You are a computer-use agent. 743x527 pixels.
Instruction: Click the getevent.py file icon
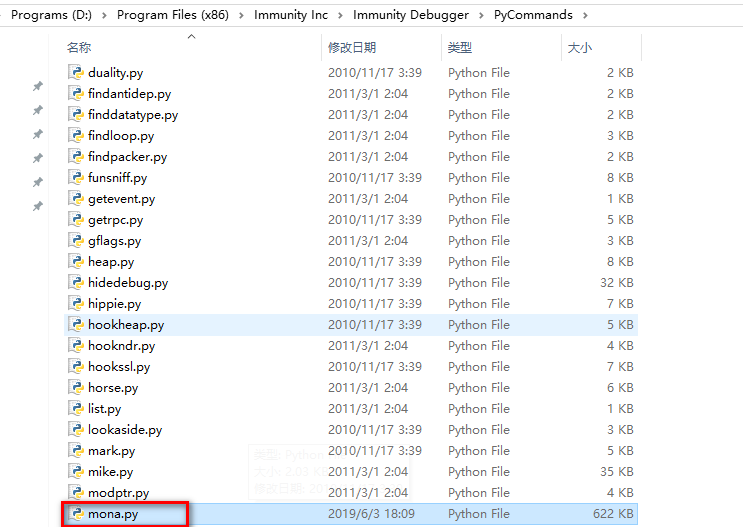tap(76, 199)
